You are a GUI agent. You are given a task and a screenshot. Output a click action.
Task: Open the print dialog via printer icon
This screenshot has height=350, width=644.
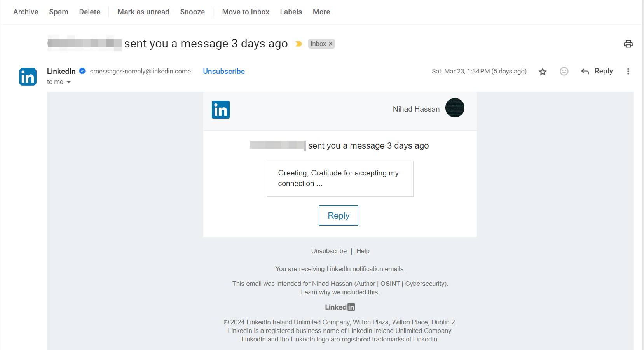(x=628, y=44)
